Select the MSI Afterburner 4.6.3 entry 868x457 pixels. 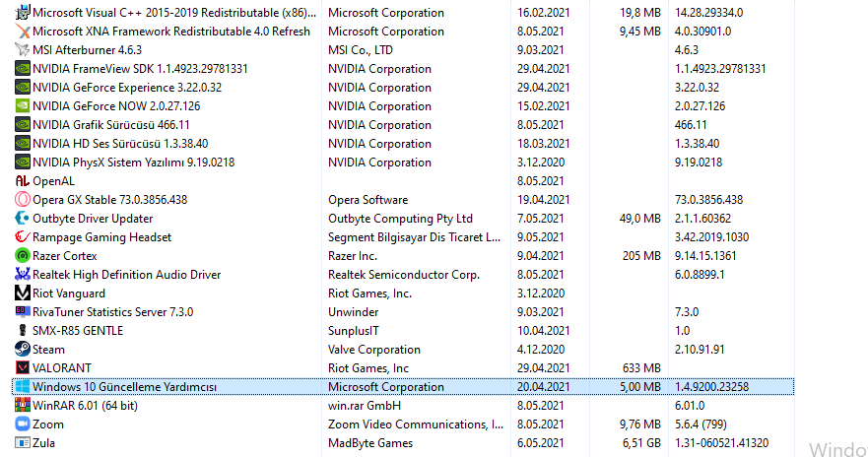87,50
